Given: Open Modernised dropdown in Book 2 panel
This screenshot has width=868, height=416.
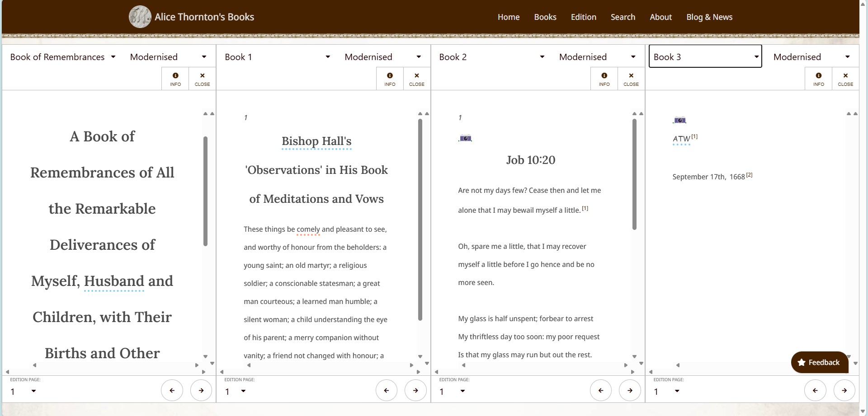Looking at the screenshot, I should pyautogui.click(x=597, y=57).
